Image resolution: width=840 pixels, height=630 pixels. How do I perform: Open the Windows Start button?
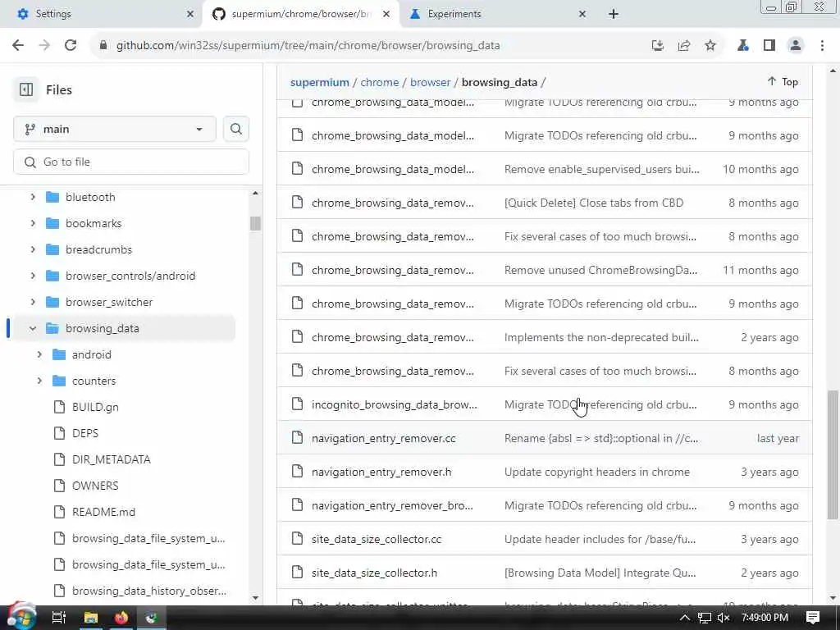coord(21,617)
